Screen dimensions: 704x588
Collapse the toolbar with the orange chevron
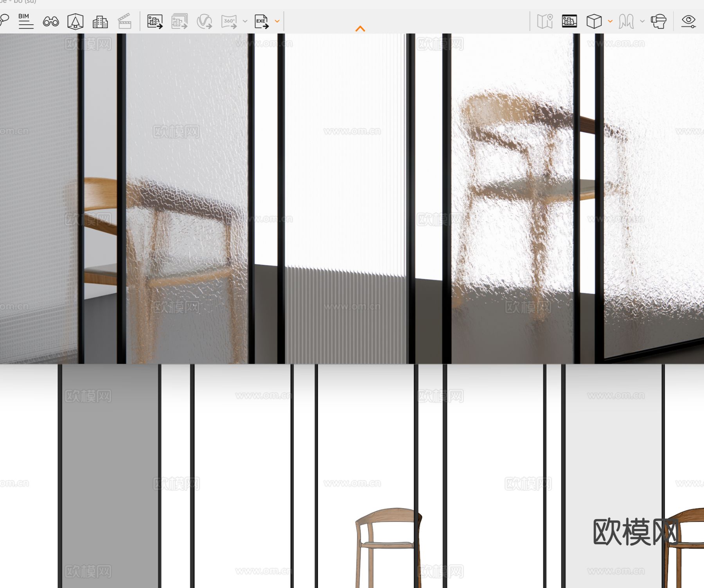(x=360, y=29)
